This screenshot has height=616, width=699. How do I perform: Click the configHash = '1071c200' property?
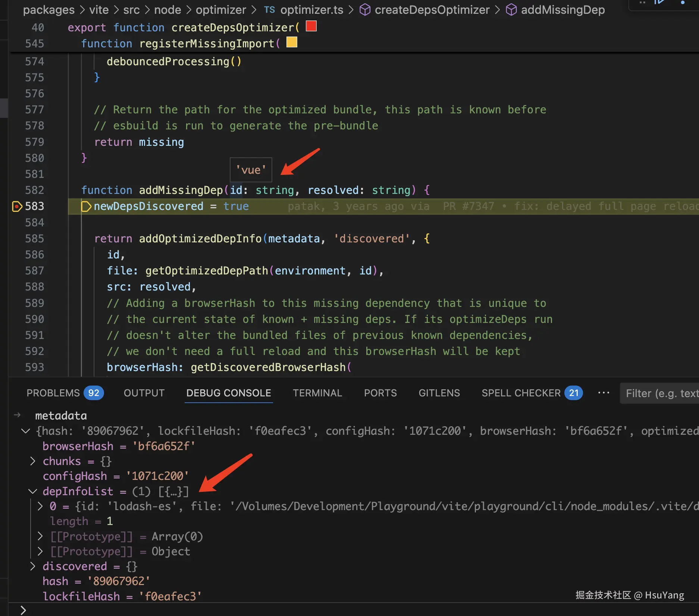point(116,476)
